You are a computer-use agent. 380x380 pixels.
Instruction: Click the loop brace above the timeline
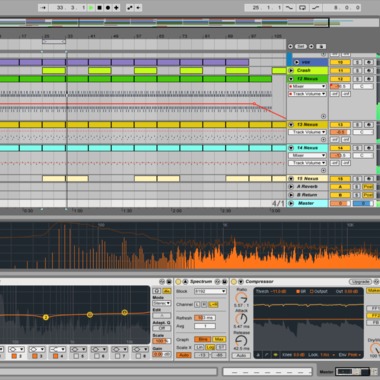point(54,42)
